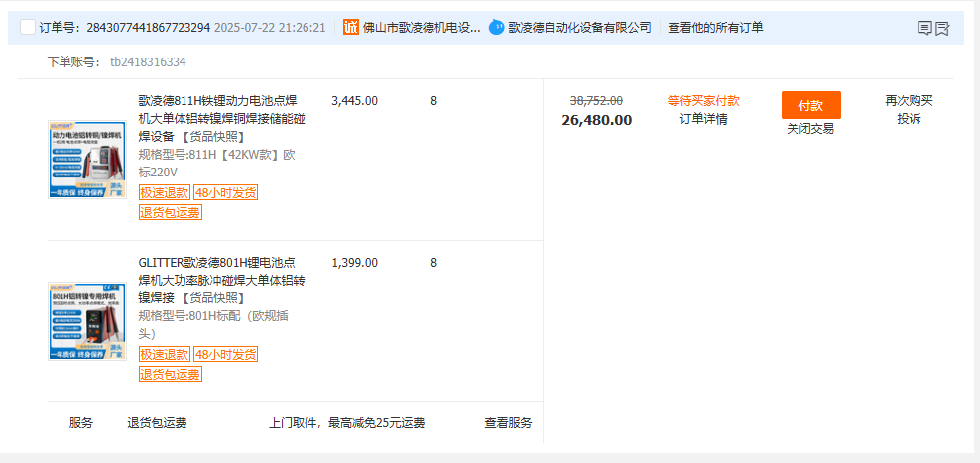Open the 801H spot welder product thumbnail
This screenshot has width=980, height=463.
click(x=87, y=320)
